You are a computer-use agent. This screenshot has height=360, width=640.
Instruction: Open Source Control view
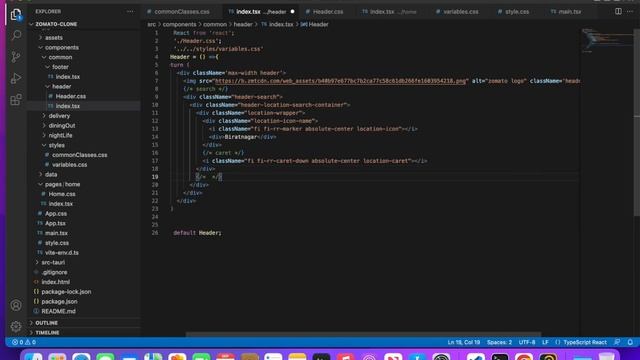(x=16, y=57)
